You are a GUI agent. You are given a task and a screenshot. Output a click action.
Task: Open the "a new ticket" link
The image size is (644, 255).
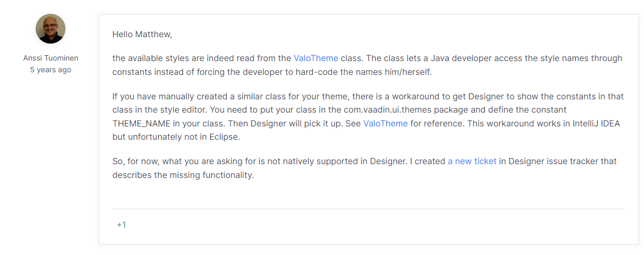point(472,161)
